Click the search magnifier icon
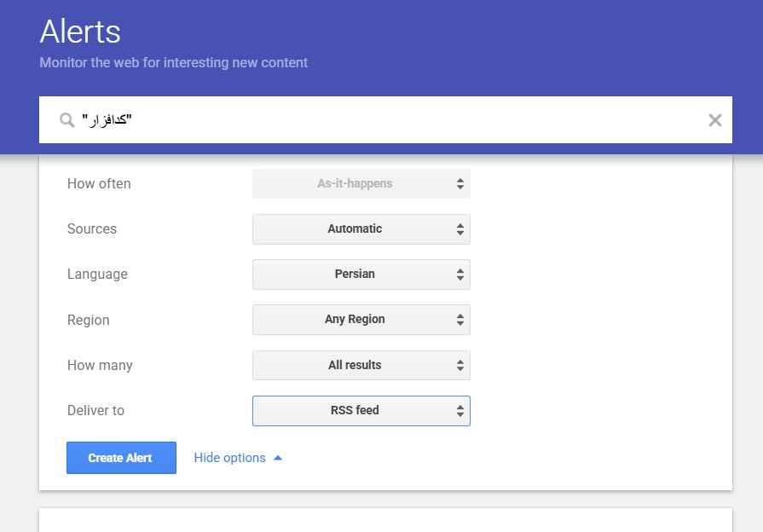Viewport: 763px width, 532px height. 67,120
